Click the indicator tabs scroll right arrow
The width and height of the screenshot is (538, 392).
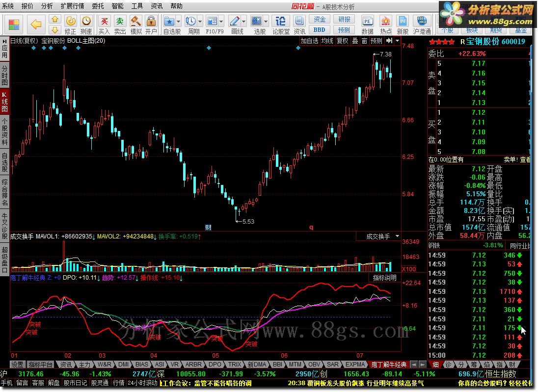click(423, 365)
